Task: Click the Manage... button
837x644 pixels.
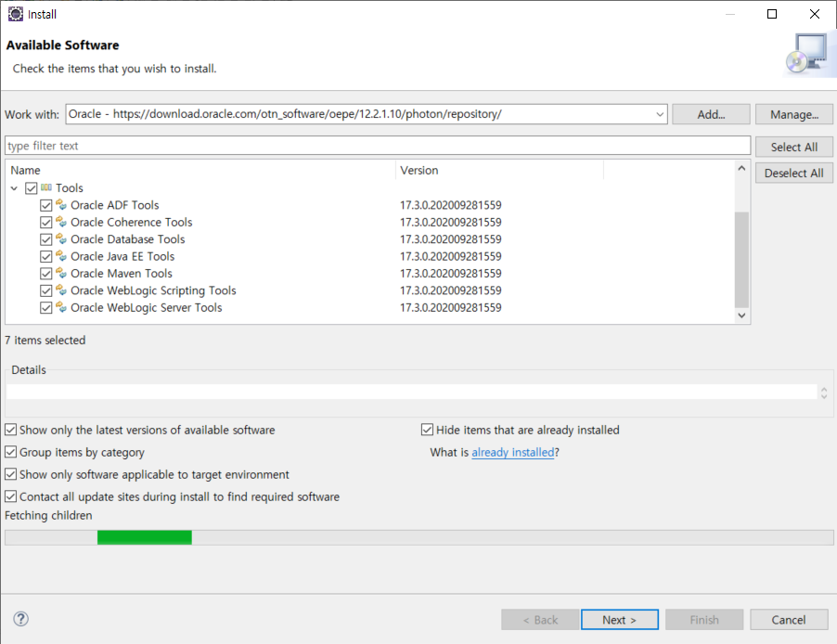Action: click(793, 114)
